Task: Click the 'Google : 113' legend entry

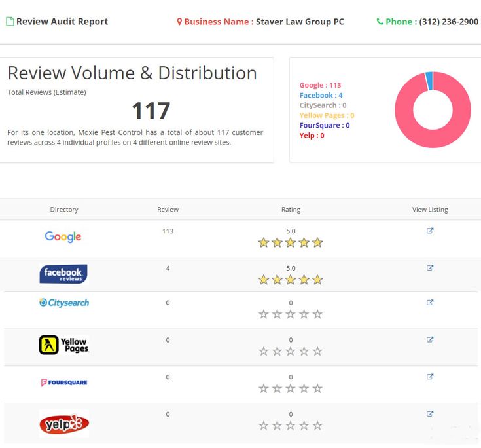Action: (x=320, y=85)
